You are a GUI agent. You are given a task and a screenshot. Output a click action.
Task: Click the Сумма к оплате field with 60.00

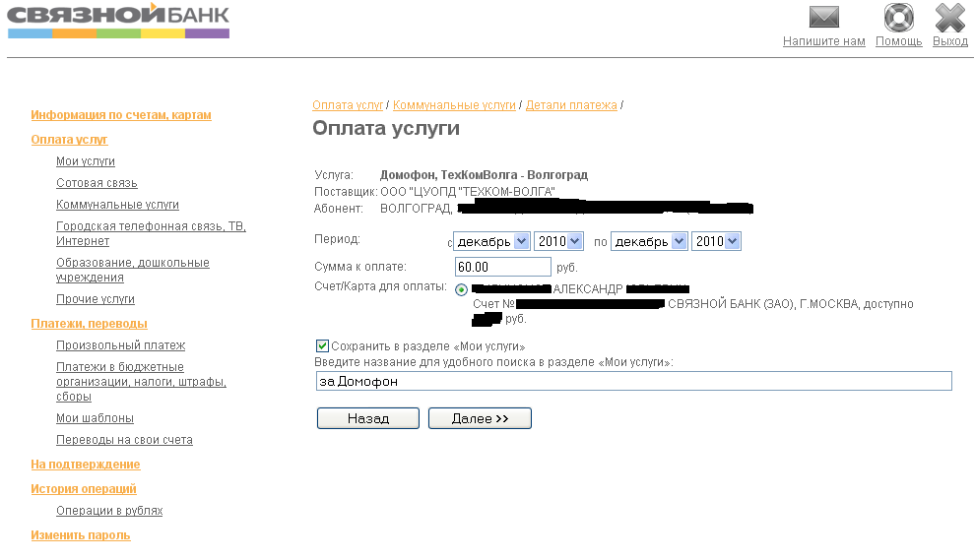502,267
